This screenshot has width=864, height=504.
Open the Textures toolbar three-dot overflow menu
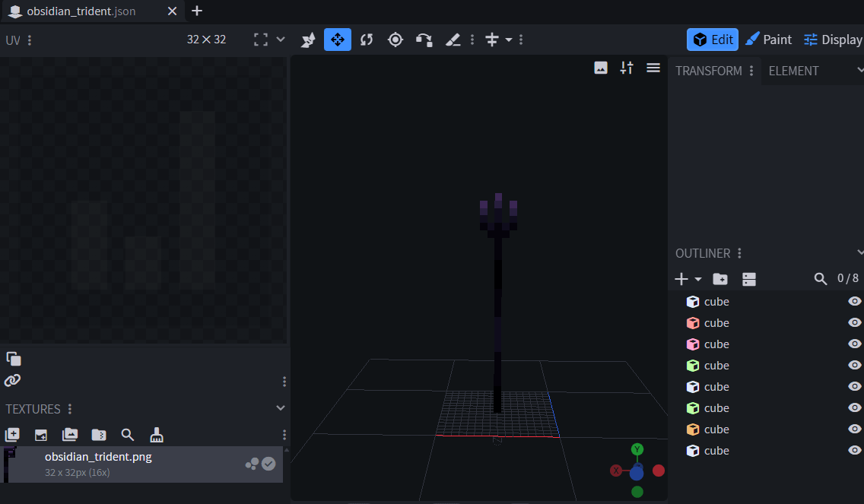[x=284, y=435]
